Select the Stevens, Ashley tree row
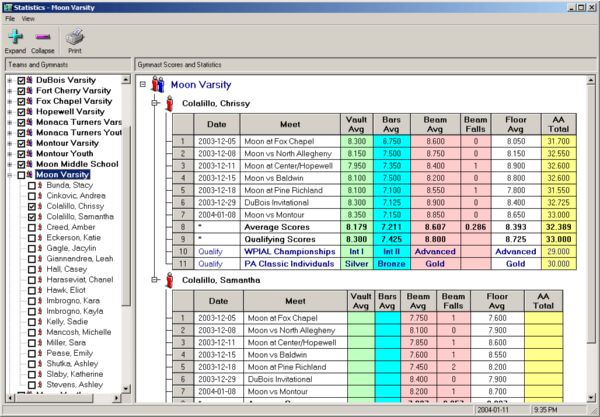This screenshot has width=600, height=417. click(x=75, y=384)
